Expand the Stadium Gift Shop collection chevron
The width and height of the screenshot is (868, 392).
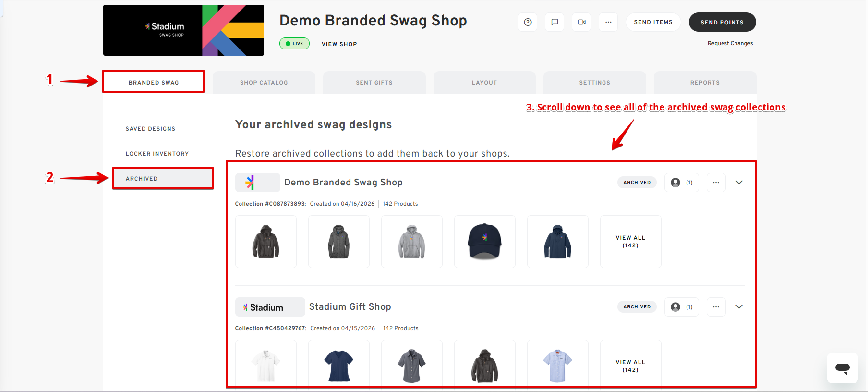[x=739, y=307]
